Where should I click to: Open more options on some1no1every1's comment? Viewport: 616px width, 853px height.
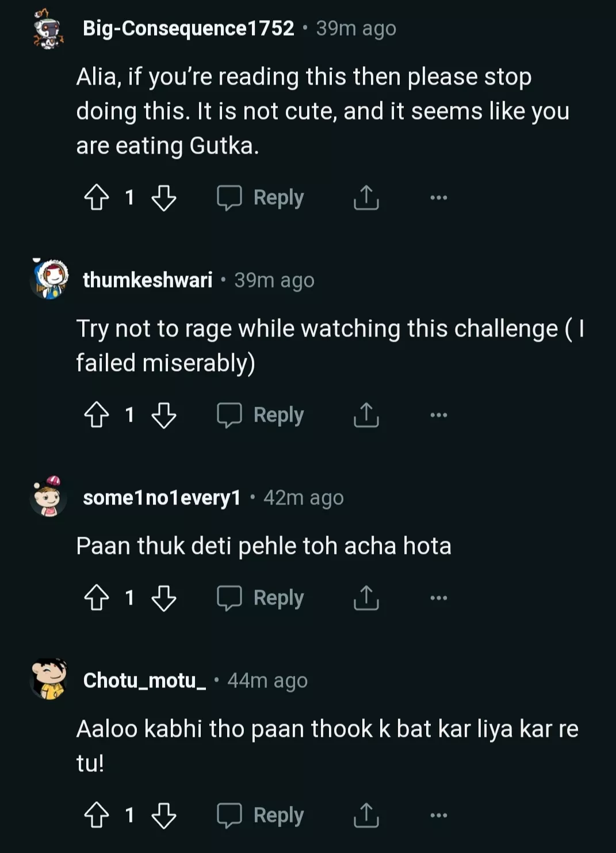(x=438, y=598)
